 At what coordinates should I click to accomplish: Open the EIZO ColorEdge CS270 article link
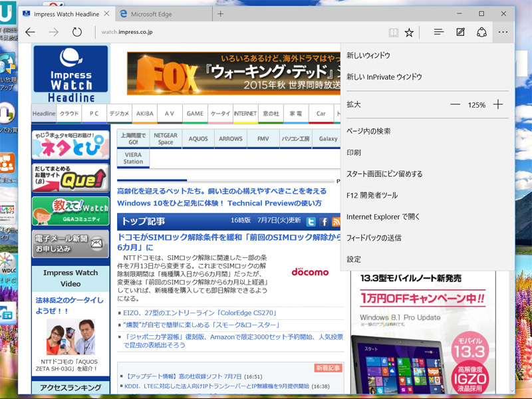click(199, 313)
